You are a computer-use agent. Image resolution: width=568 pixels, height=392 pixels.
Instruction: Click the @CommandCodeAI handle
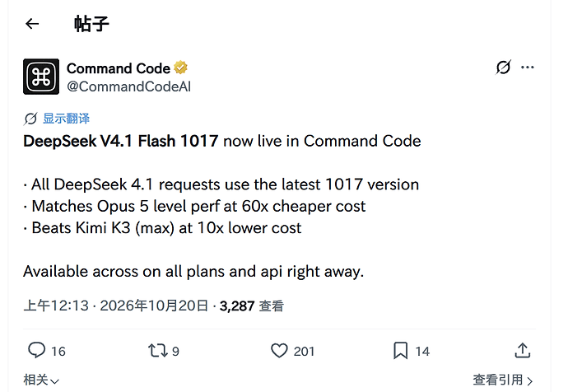tap(128, 86)
